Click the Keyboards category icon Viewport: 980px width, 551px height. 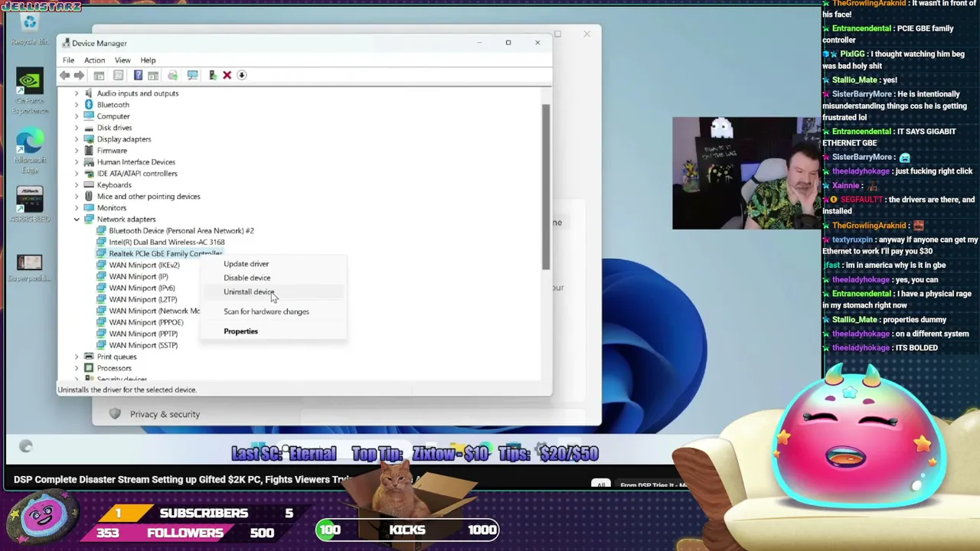(89, 185)
